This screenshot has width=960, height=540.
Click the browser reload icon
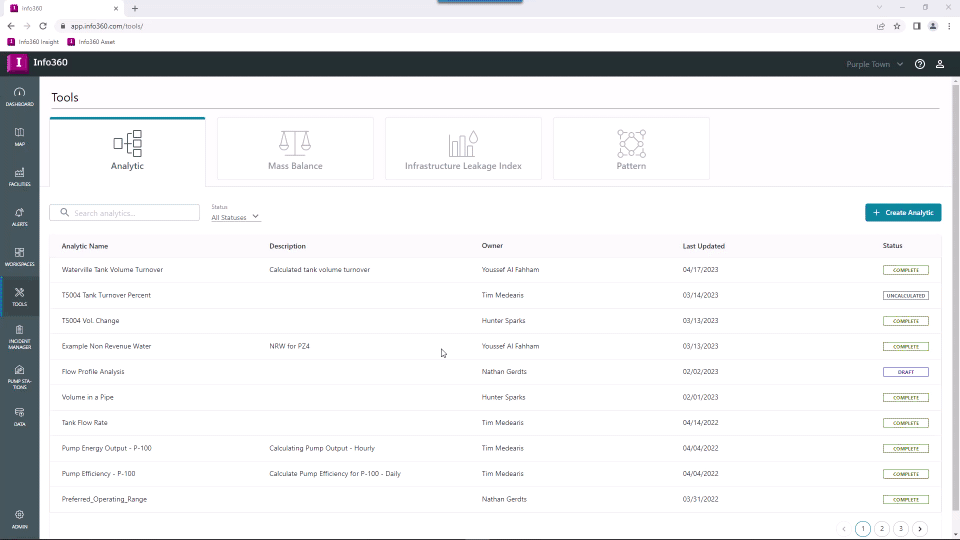[43, 26]
